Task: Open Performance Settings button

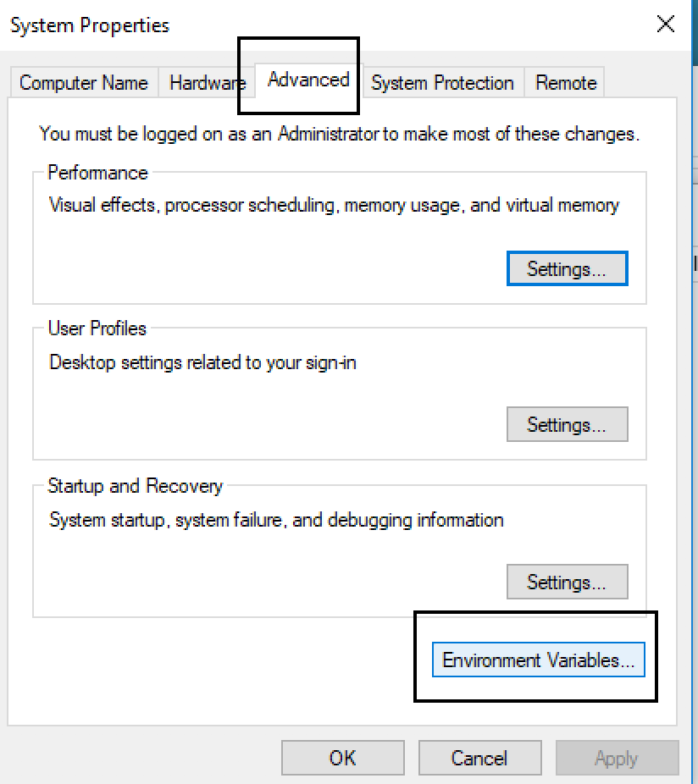Action: [567, 269]
